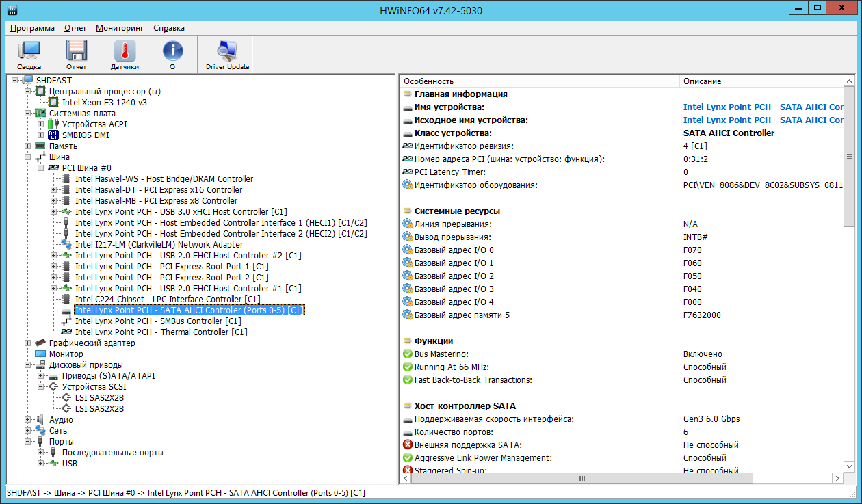Click the green check icon beside Aggressive Link Power Management
The width and height of the screenshot is (862, 504).
408,458
